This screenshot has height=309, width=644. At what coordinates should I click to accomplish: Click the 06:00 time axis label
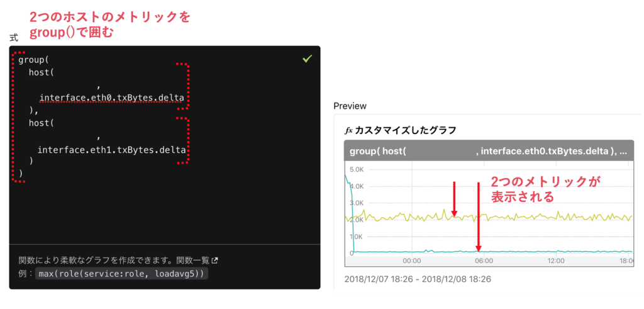click(484, 261)
